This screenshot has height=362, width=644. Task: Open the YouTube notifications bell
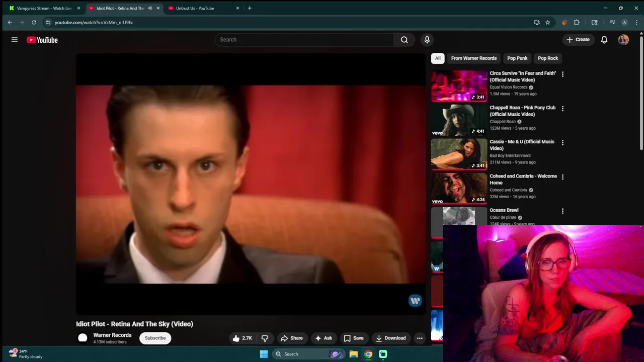tap(604, 40)
